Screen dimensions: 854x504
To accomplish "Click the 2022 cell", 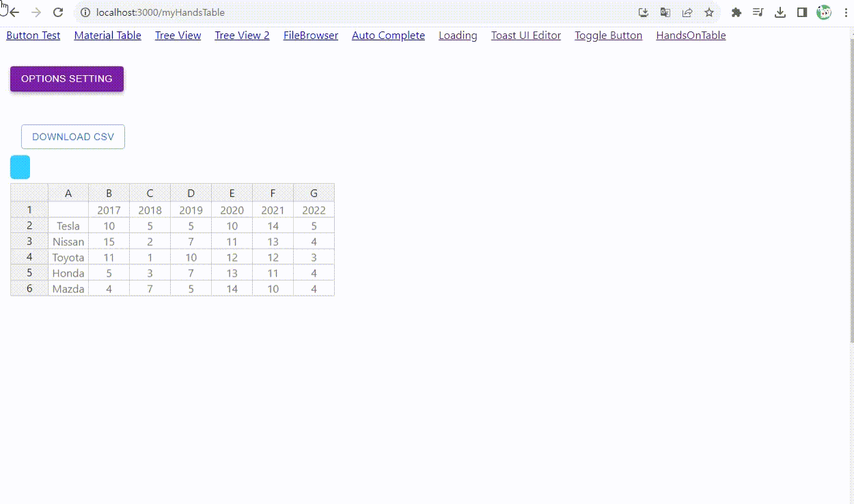I will 314,210.
